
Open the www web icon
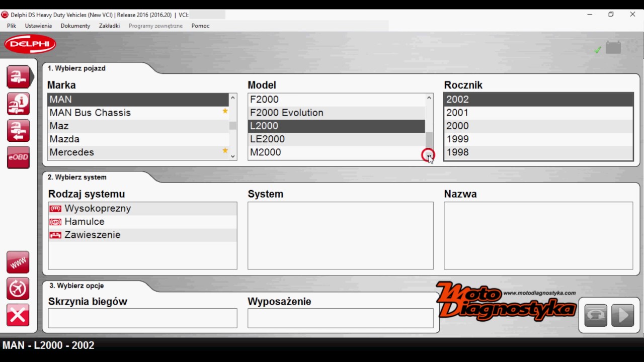(18, 262)
